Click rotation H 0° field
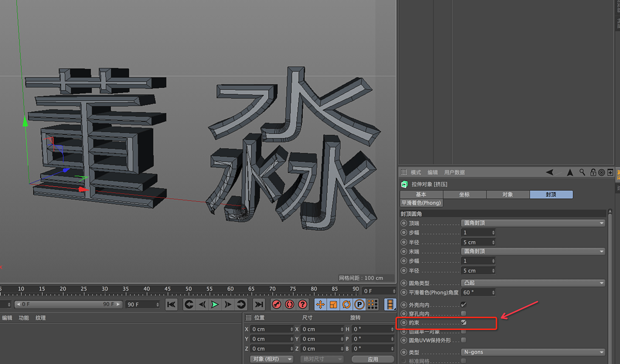This screenshot has height=364, width=620. pyautogui.click(x=373, y=329)
